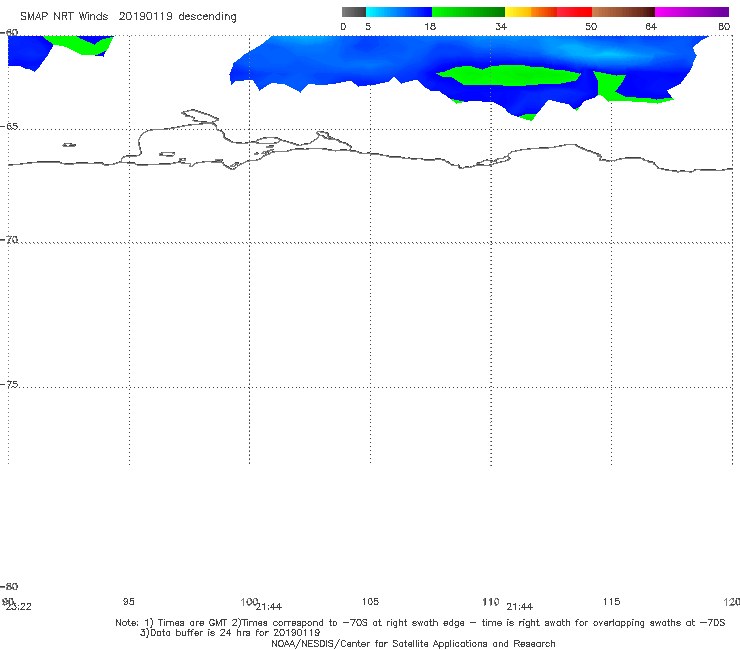The width and height of the screenshot is (740, 650).
Task: Click the green segment of the color bar
Action: [468, 12]
